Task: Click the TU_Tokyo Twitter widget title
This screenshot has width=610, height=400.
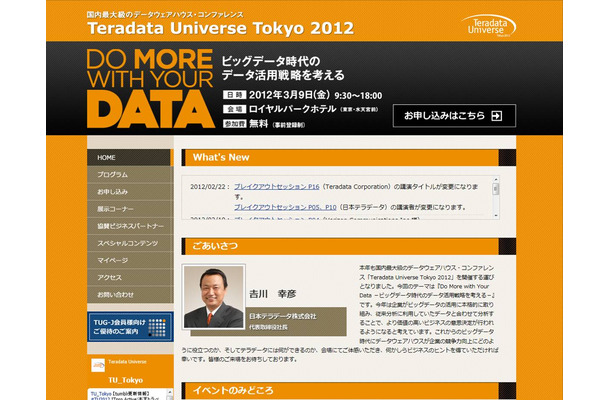Action: [125, 380]
